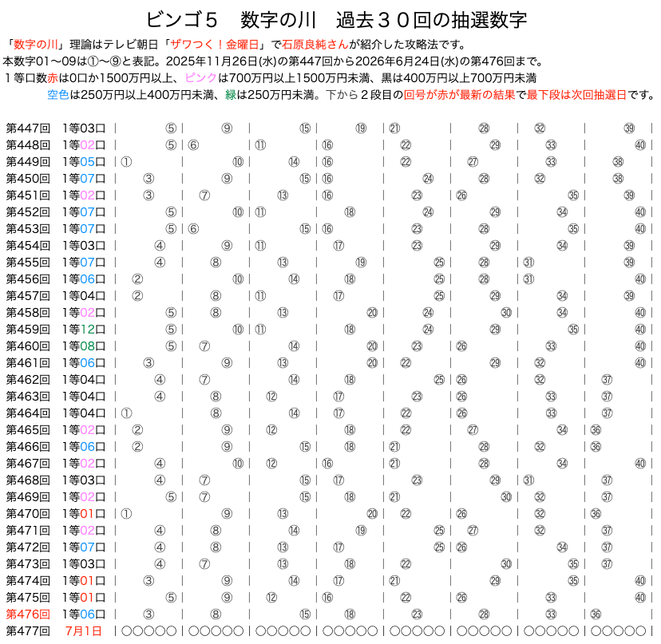The width and height of the screenshot is (661, 644).
Task: Click circled 17 in 第454回 row
Action: click(338, 246)
